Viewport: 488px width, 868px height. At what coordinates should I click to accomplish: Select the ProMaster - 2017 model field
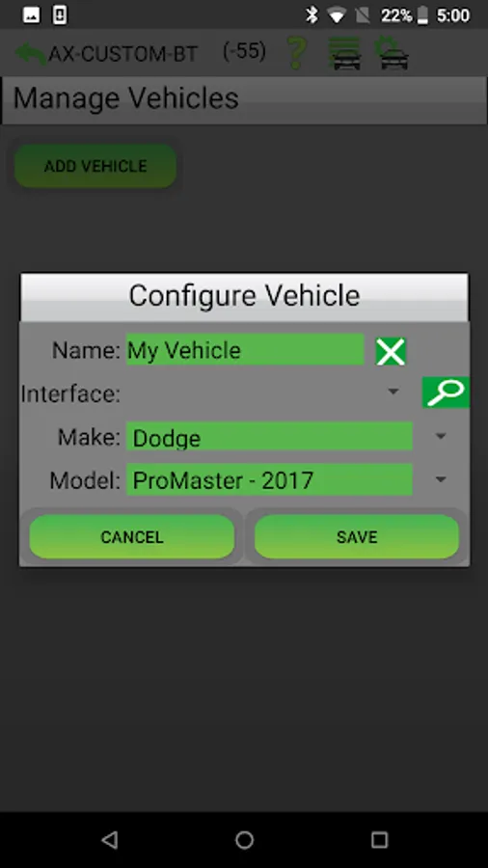pyautogui.click(x=269, y=479)
